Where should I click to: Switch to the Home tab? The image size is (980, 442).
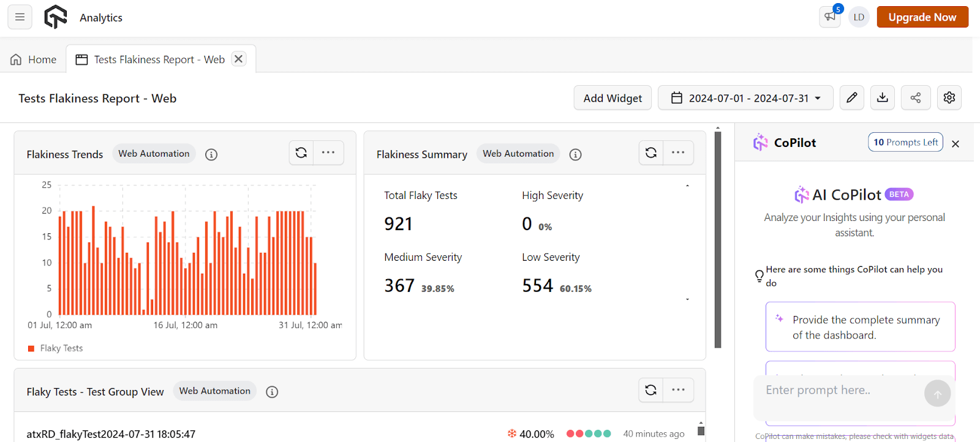pos(34,59)
